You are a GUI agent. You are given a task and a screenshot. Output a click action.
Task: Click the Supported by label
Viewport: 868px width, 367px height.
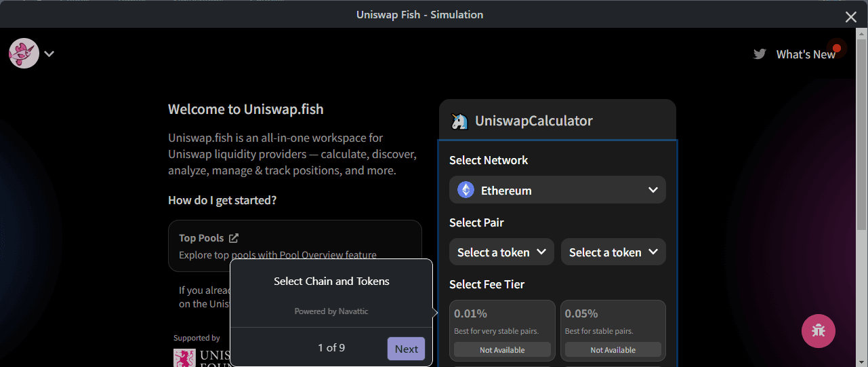coord(197,338)
